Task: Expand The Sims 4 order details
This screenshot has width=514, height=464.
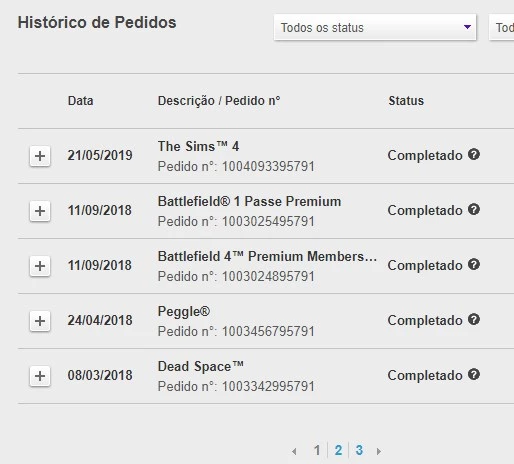Action: tap(40, 156)
